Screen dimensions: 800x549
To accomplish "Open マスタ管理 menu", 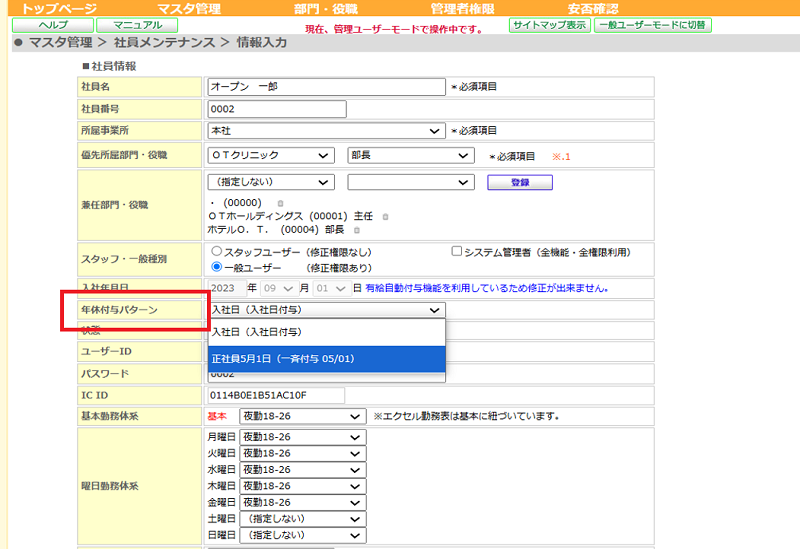I will coord(189,9).
